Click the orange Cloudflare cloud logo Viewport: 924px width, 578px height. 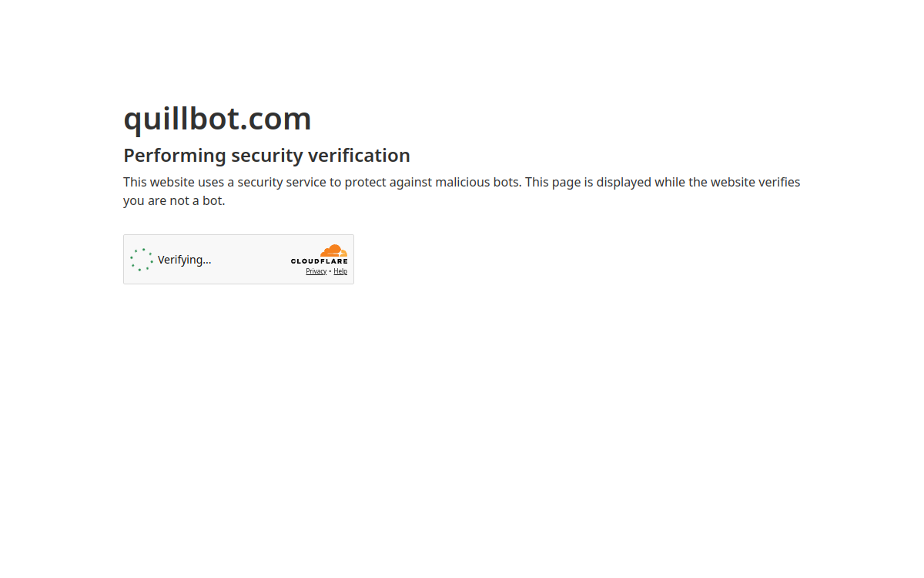point(334,250)
